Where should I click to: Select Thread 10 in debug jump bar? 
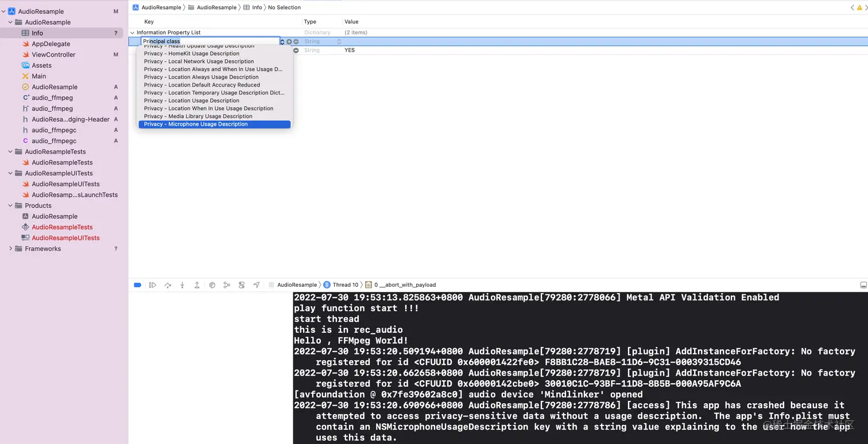tap(341, 285)
